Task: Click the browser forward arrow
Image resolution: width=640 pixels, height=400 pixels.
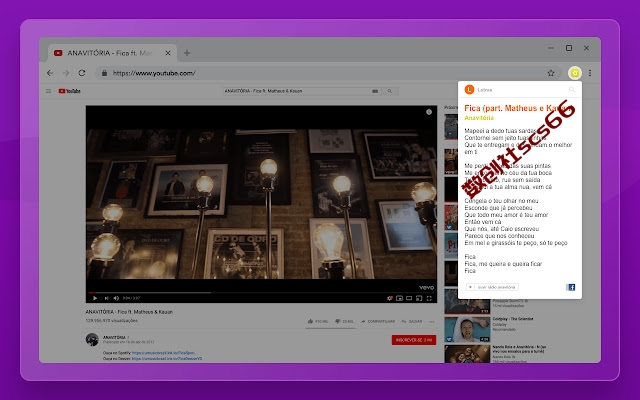Action: 66,73
